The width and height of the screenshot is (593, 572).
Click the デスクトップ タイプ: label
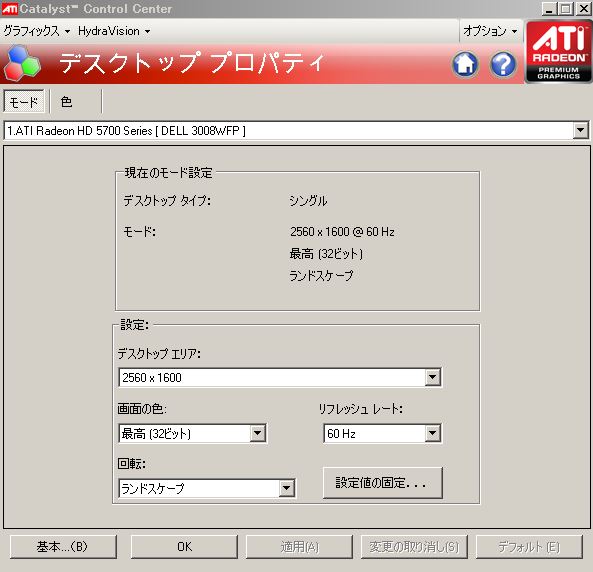click(167, 201)
